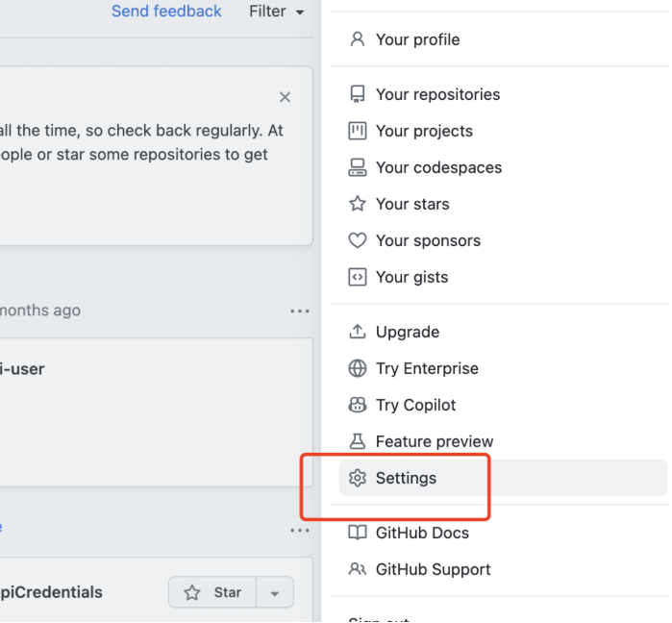Click the Send feedback link
The image size is (672, 623).
[166, 12]
